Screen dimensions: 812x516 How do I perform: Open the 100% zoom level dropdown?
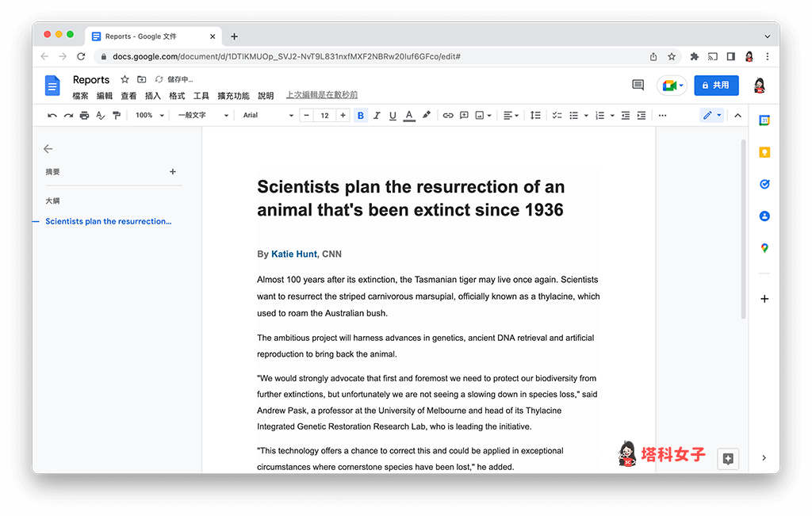[150, 116]
